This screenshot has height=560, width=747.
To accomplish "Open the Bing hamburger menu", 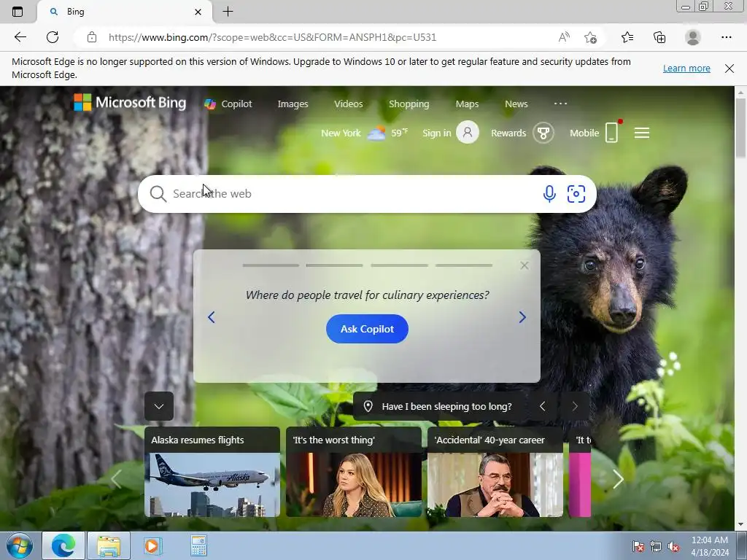I will click(x=642, y=133).
